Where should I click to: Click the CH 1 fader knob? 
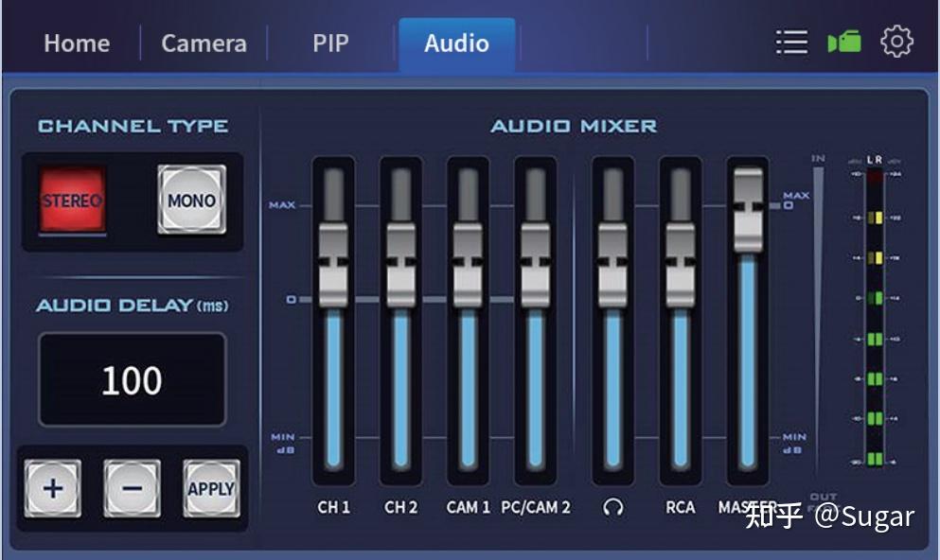tap(333, 265)
